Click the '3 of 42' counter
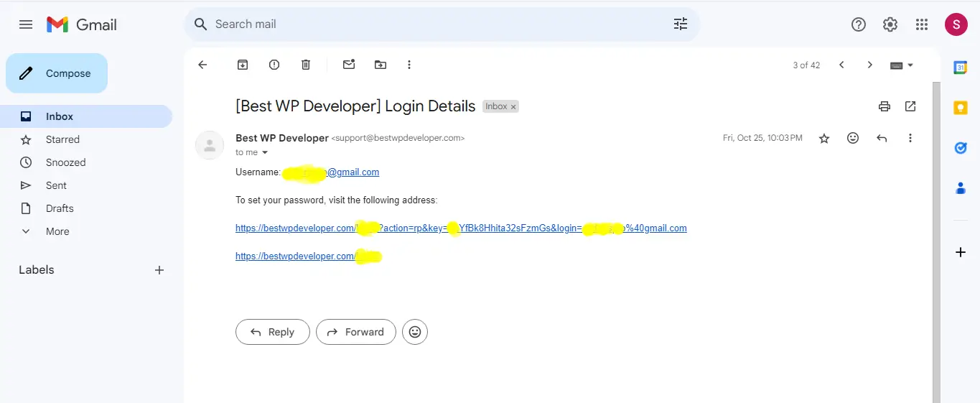 pyautogui.click(x=806, y=65)
